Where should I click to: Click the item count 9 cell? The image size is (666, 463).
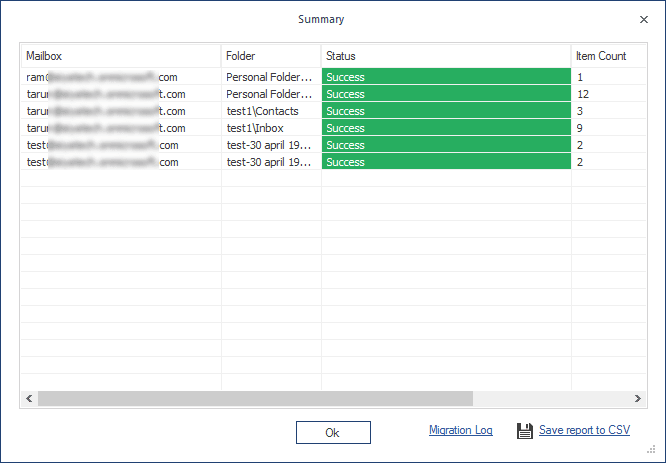608,128
